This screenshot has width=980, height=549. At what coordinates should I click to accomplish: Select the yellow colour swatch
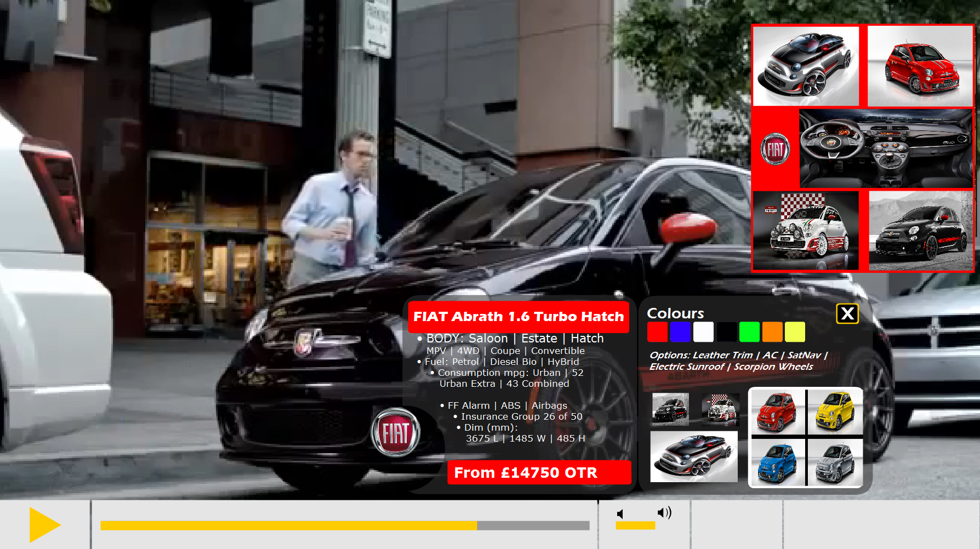tap(795, 332)
